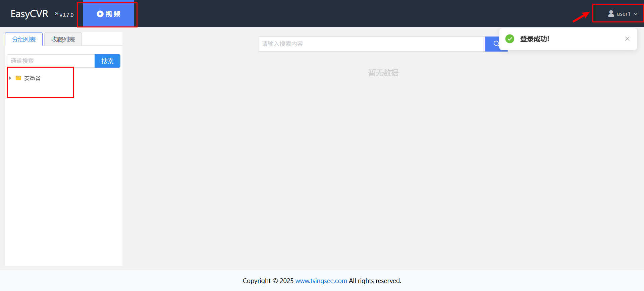Focus the 通道搜索 channel search field
The height and width of the screenshot is (291, 644).
(x=51, y=61)
